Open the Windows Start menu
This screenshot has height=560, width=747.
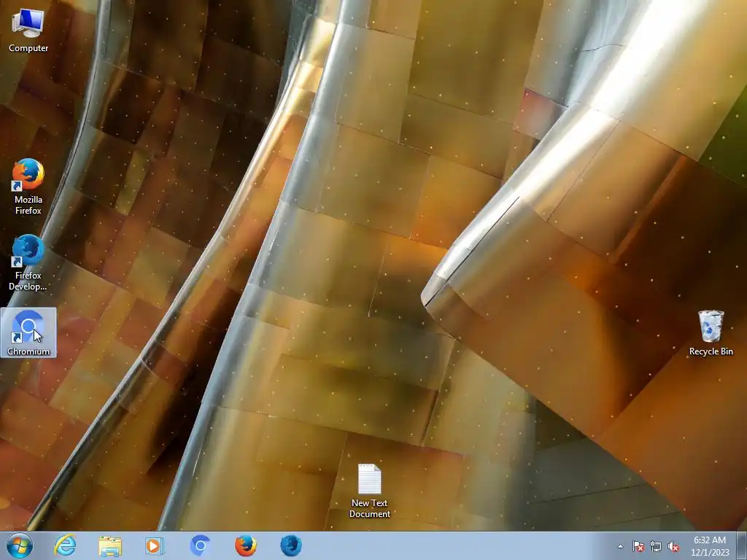[x=19, y=545]
